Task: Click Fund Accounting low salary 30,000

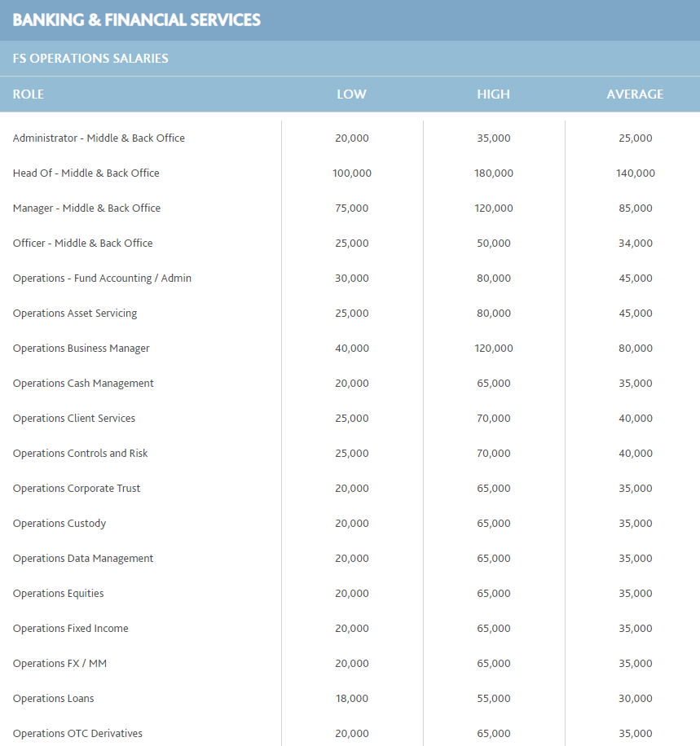Action: pos(352,279)
